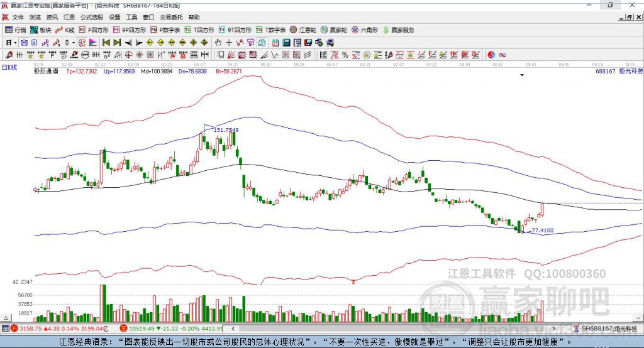Click the last yellow diamond four-arrow icon

coord(204,43)
